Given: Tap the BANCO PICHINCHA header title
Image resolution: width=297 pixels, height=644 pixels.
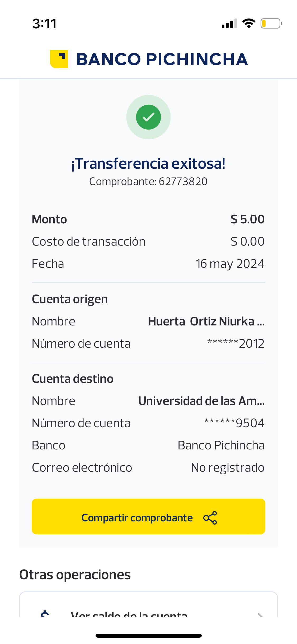Looking at the screenshot, I should pyautogui.click(x=162, y=59).
